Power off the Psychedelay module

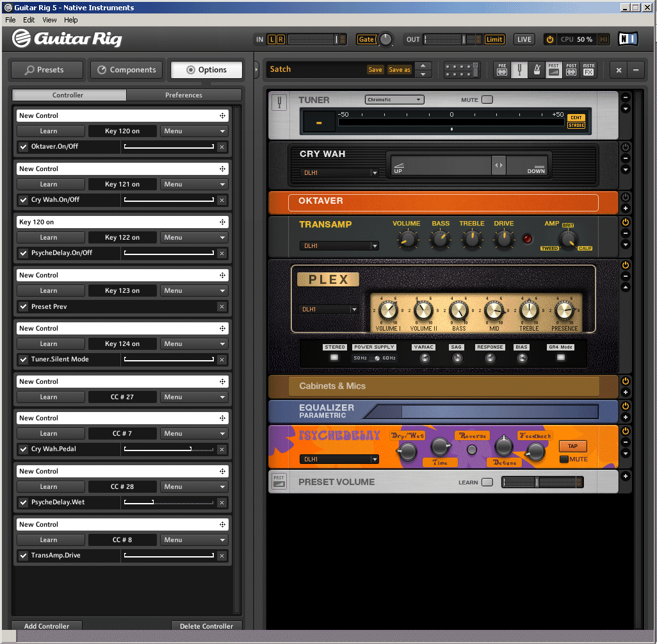pos(625,431)
